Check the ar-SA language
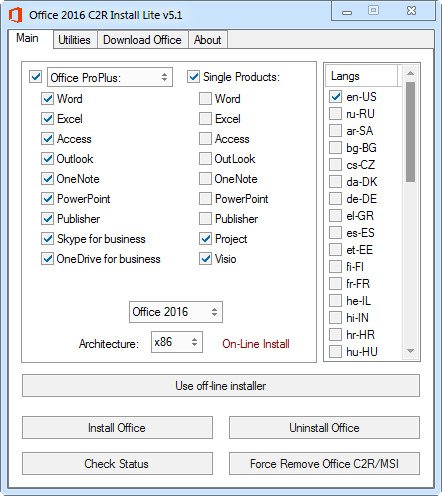 [335, 131]
